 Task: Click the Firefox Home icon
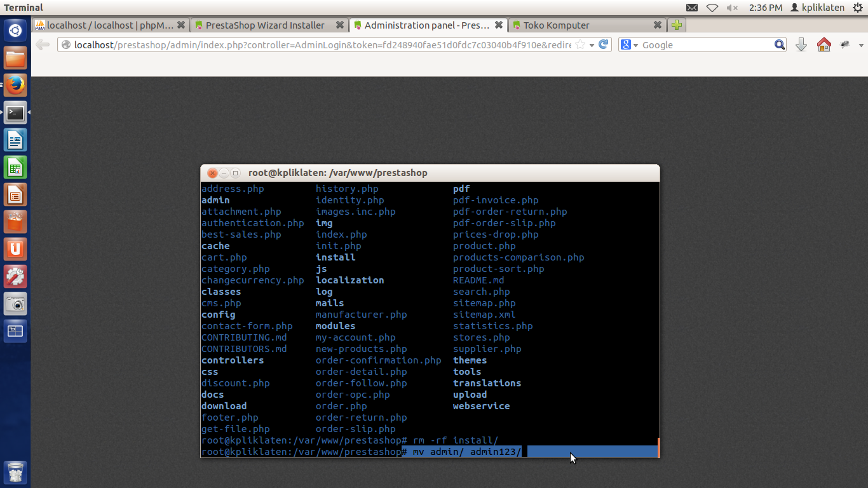[824, 44]
